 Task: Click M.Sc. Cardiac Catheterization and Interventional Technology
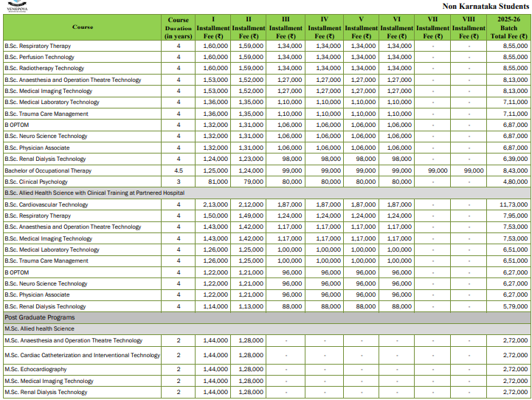(82, 355)
